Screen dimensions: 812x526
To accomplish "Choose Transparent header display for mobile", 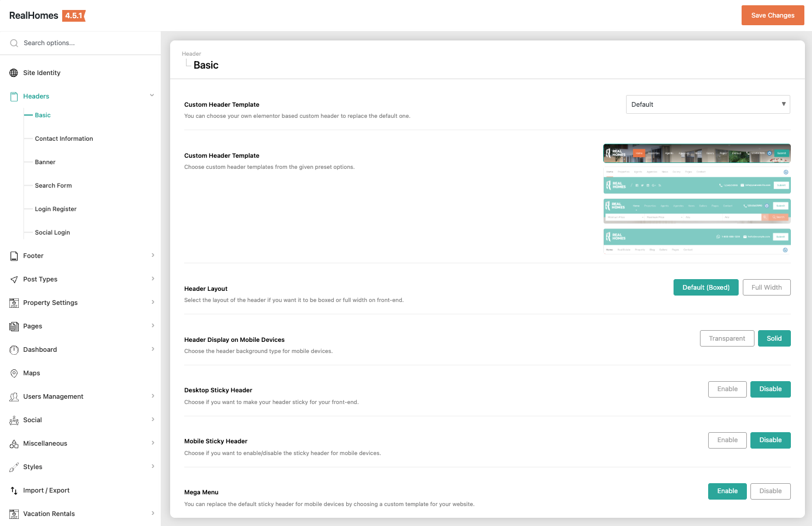I will point(726,338).
